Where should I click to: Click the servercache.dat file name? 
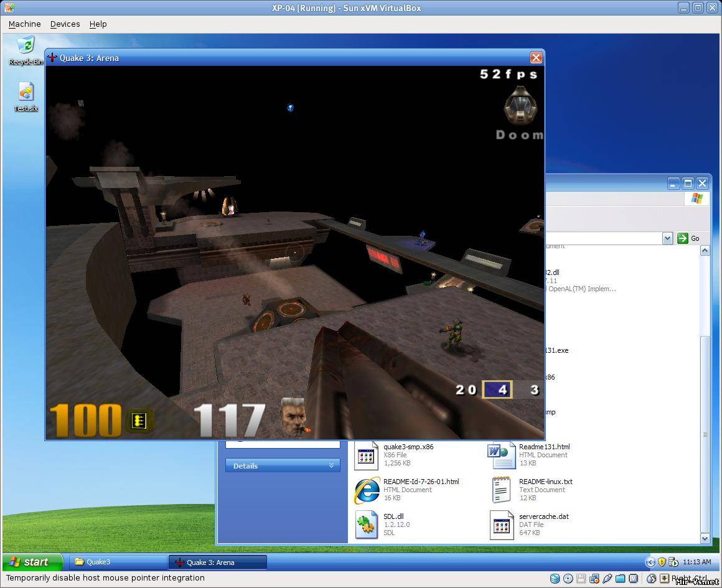point(544,516)
